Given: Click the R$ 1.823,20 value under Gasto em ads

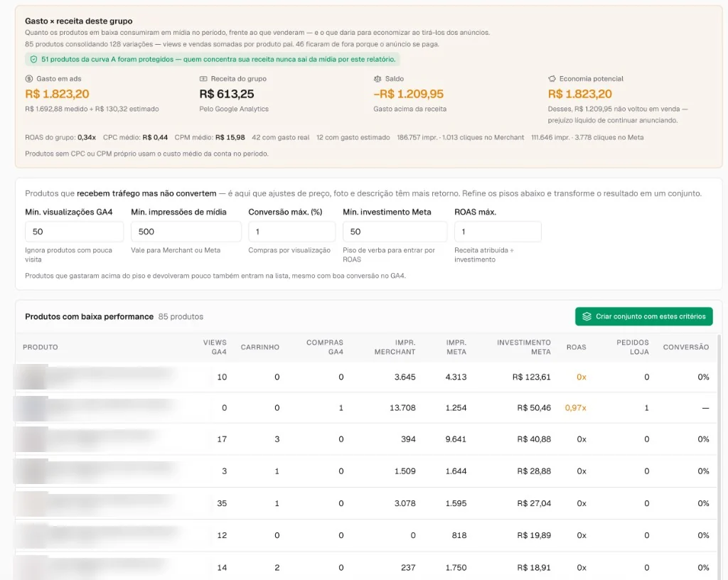Looking at the screenshot, I should click(57, 94).
